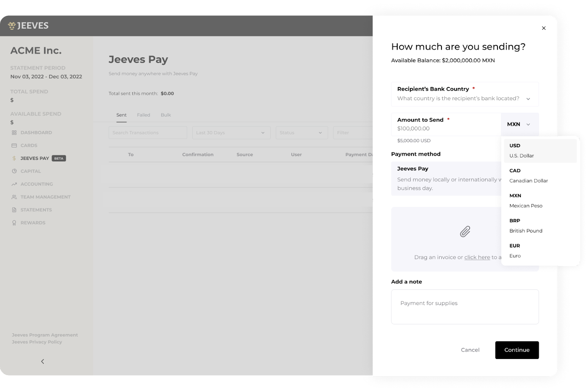The image size is (588, 392).
Task: Open Accounting via its trend icon
Action: [x=14, y=184]
